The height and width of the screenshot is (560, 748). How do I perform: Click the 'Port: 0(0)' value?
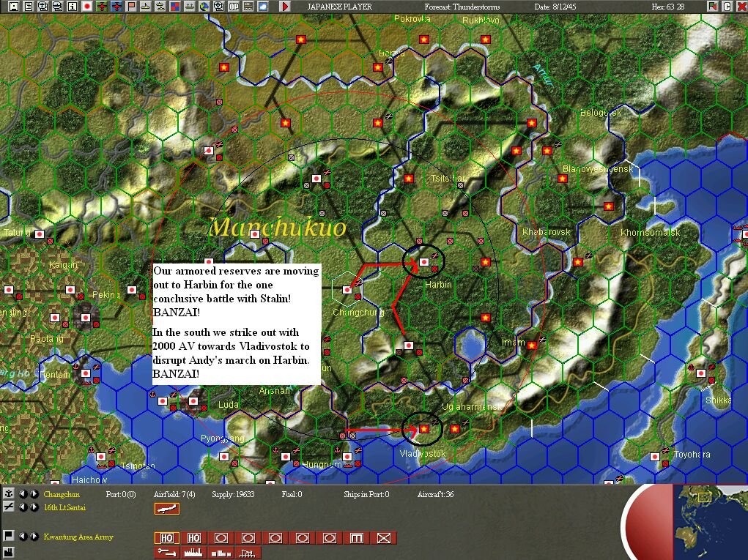[121, 494]
